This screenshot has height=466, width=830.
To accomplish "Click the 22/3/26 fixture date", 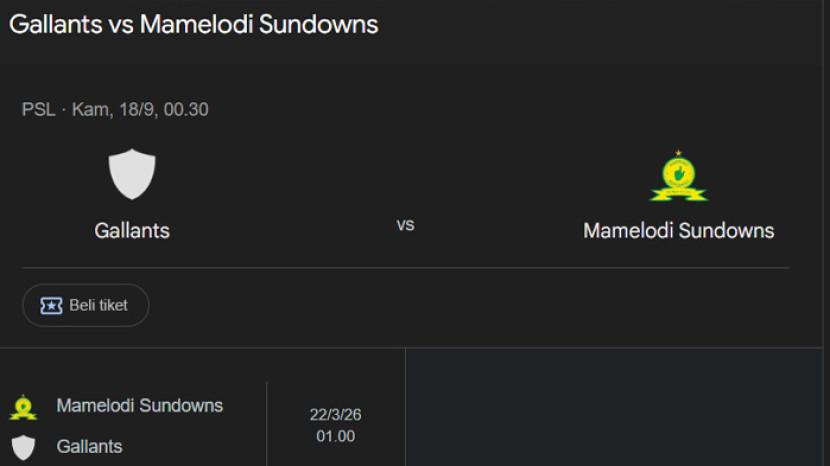I will pos(336,415).
